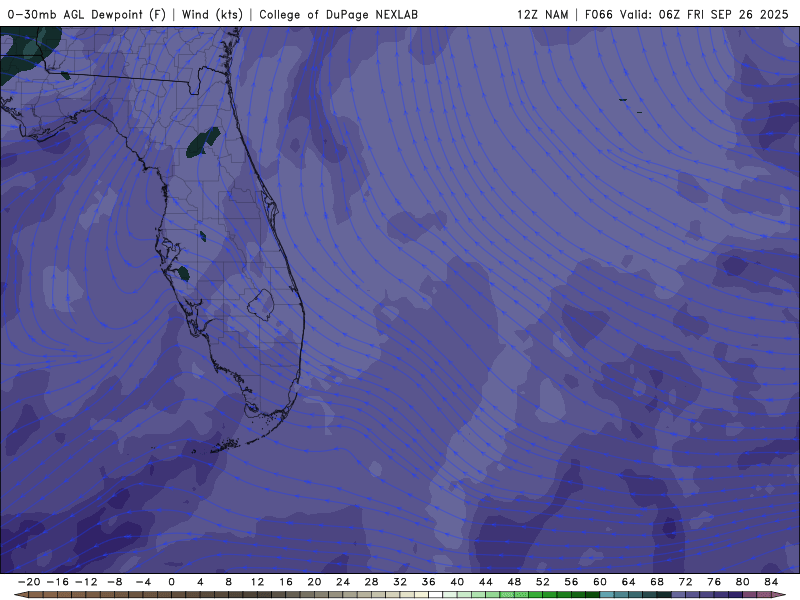Click the 12 value on the color scale
Viewport: 800px width, 600px height.
(x=257, y=582)
